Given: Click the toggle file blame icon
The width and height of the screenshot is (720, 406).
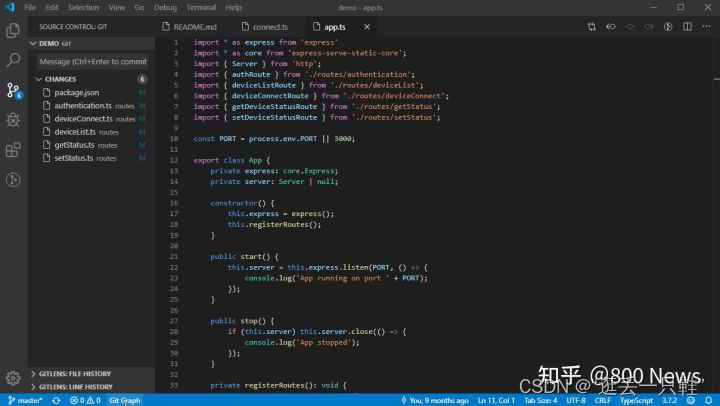Looking at the screenshot, I should pos(668,27).
